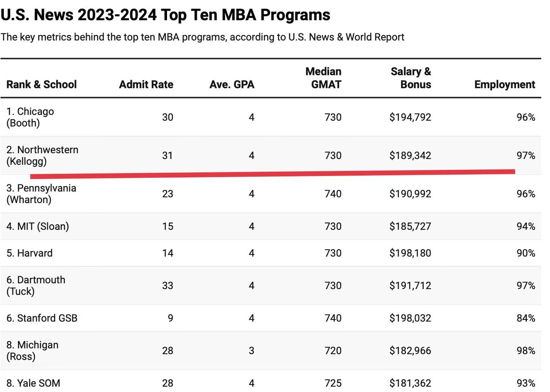Click the Salary & Bonus column header
Screen dimensions: 550x392
click(411, 78)
